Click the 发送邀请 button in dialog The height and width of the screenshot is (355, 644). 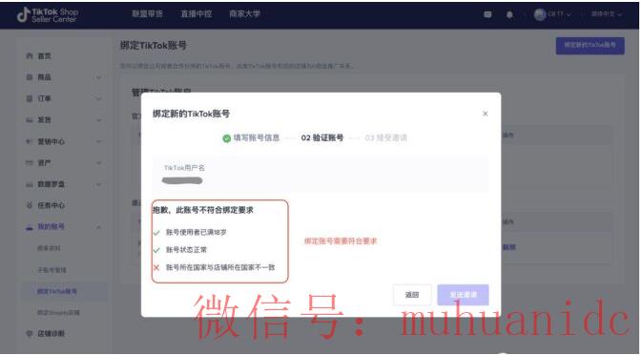click(x=463, y=295)
